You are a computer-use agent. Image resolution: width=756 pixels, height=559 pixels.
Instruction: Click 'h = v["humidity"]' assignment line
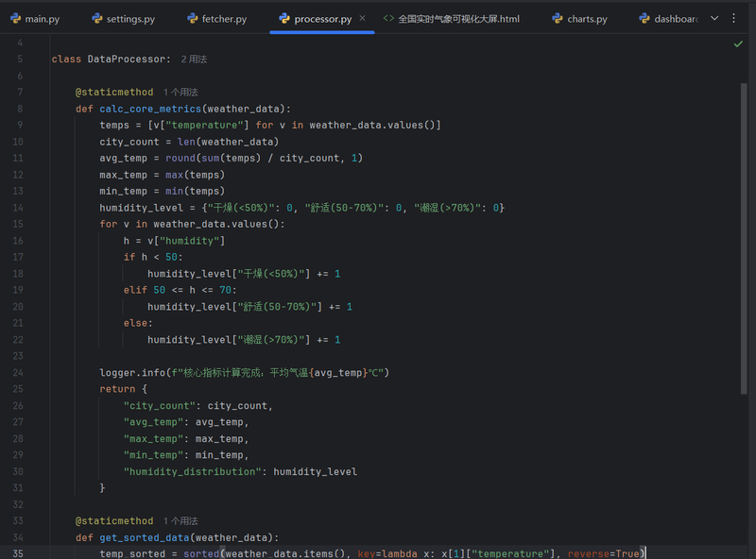pos(174,241)
